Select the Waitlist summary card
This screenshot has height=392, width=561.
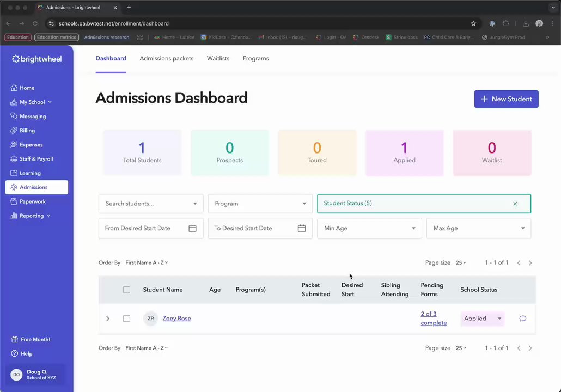point(492,153)
